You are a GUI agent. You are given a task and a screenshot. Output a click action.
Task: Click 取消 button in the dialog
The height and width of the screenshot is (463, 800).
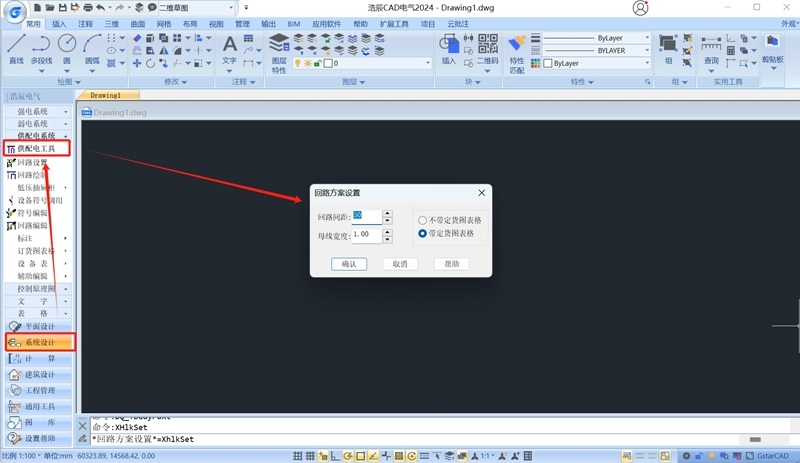[400, 264]
